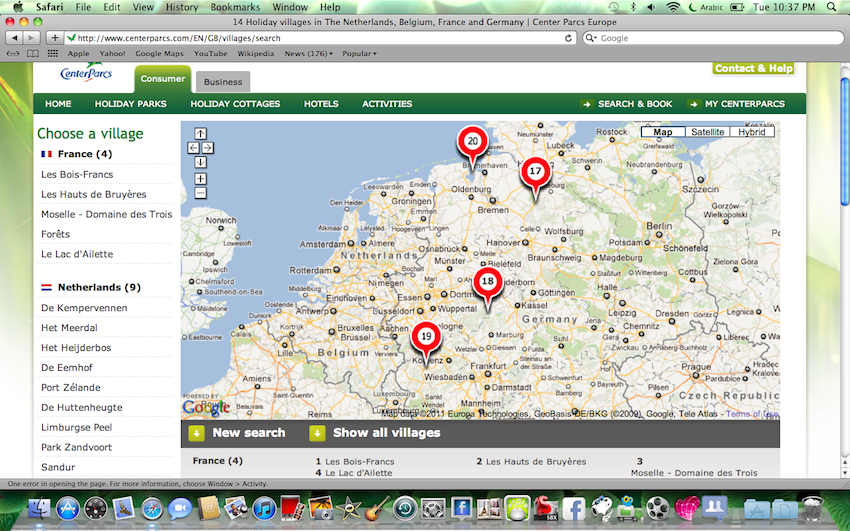Open the Google search engine dropdown arrow
The height and width of the screenshot is (531, 850).
pyautogui.click(x=591, y=38)
